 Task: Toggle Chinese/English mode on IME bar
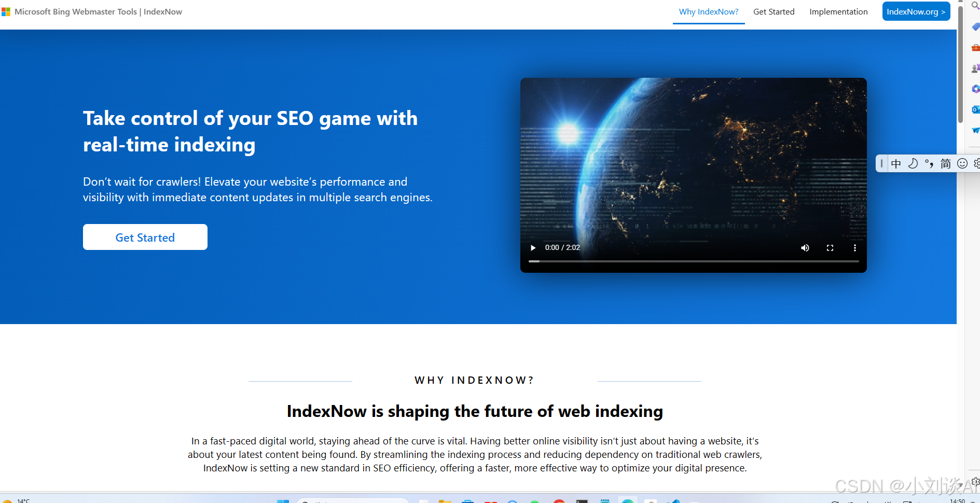tap(896, 164)
